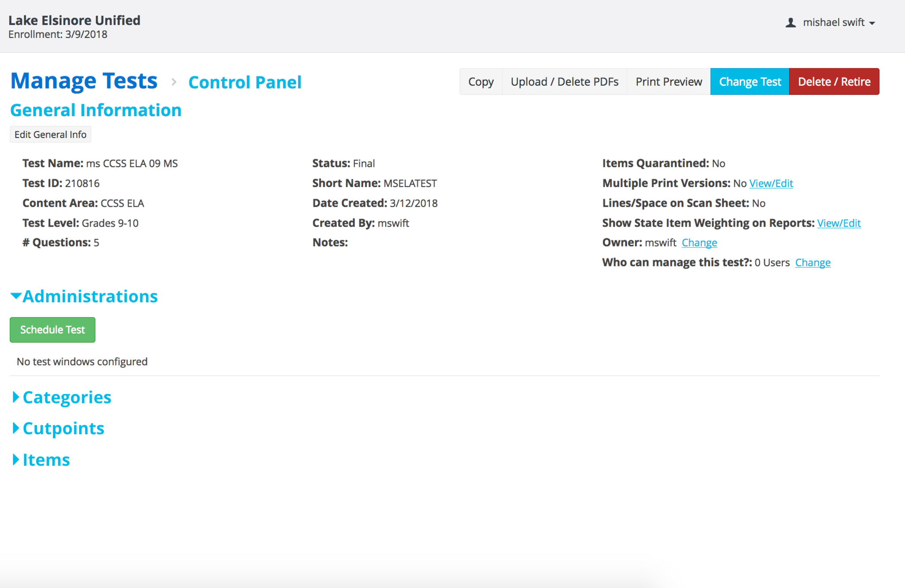Click the Control Panel breadcrumb
This screenshot has width=905, height=588.
pos(245,82)
